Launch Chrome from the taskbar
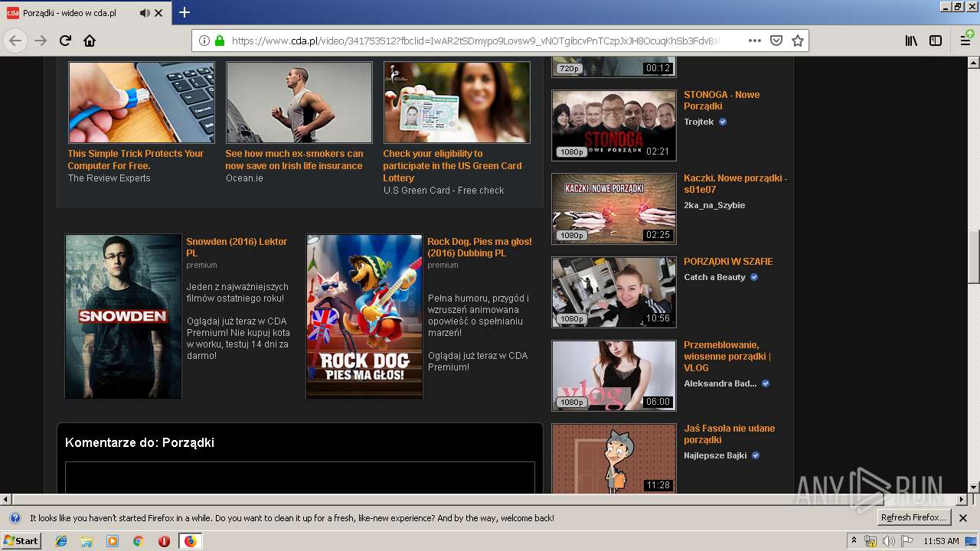 (x=138, y=541)
